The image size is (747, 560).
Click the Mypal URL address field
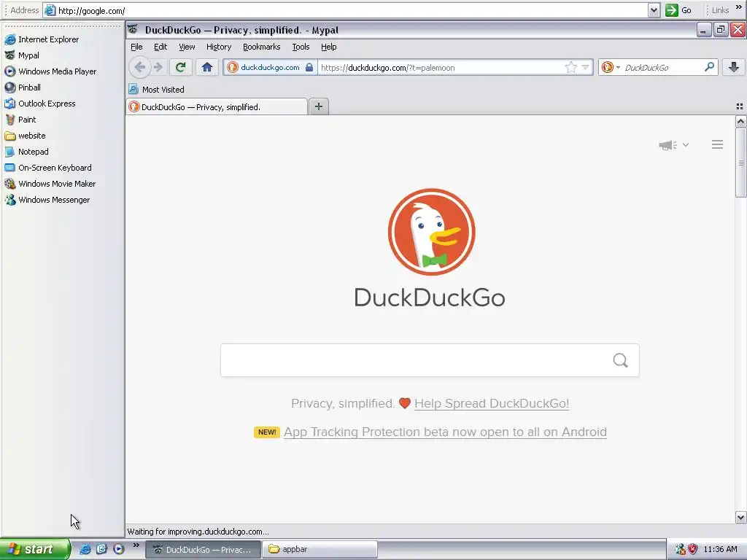(441, 68)
